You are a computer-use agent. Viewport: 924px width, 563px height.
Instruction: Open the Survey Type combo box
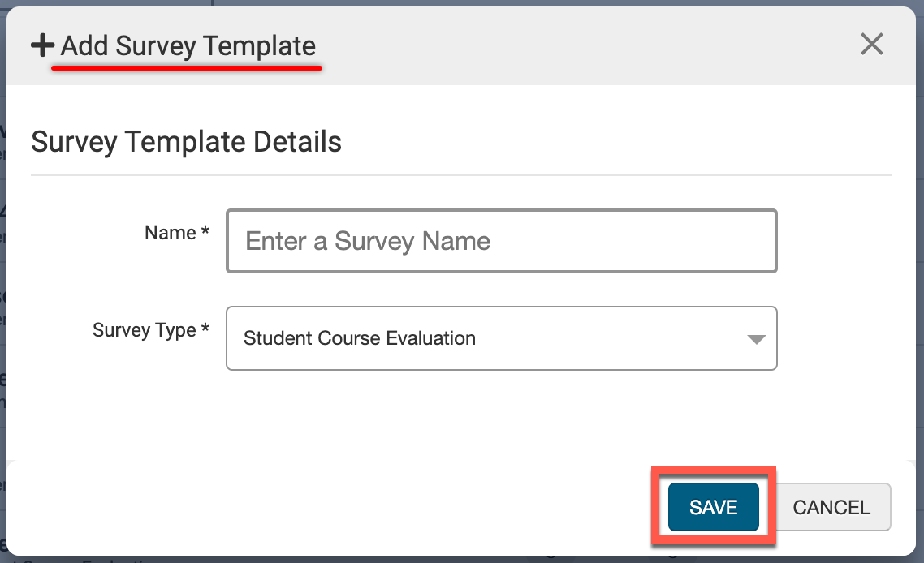click(x=501, y=338)
